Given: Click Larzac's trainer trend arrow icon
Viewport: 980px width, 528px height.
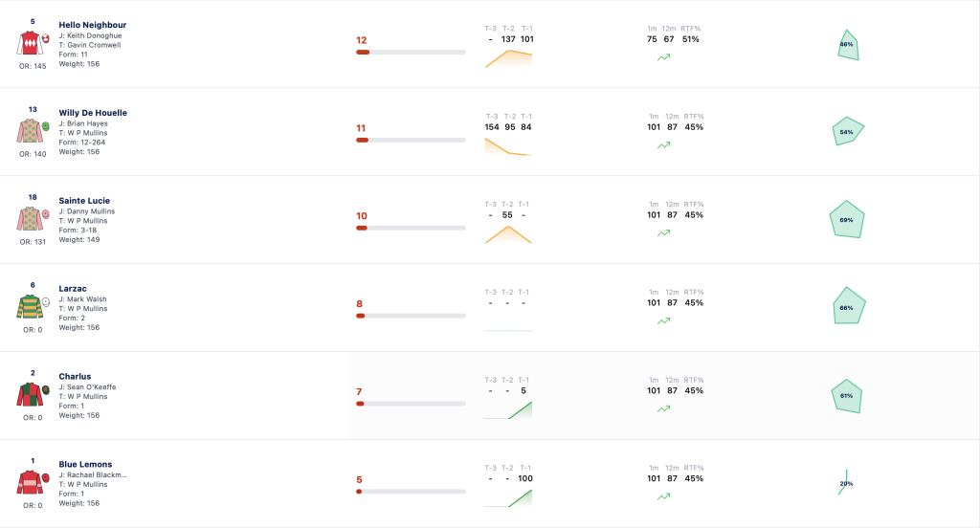Looking at the screenshot, I should pyautogui.click(x=664, y=320).
